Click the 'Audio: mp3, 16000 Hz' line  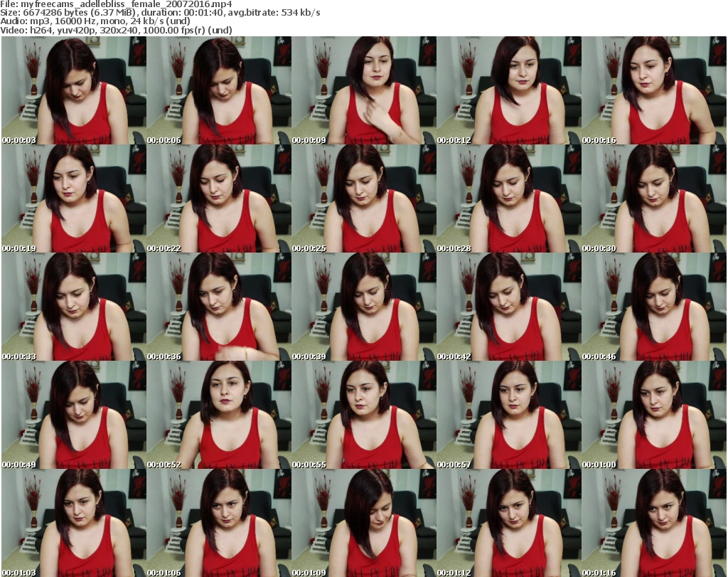[95, 21]
